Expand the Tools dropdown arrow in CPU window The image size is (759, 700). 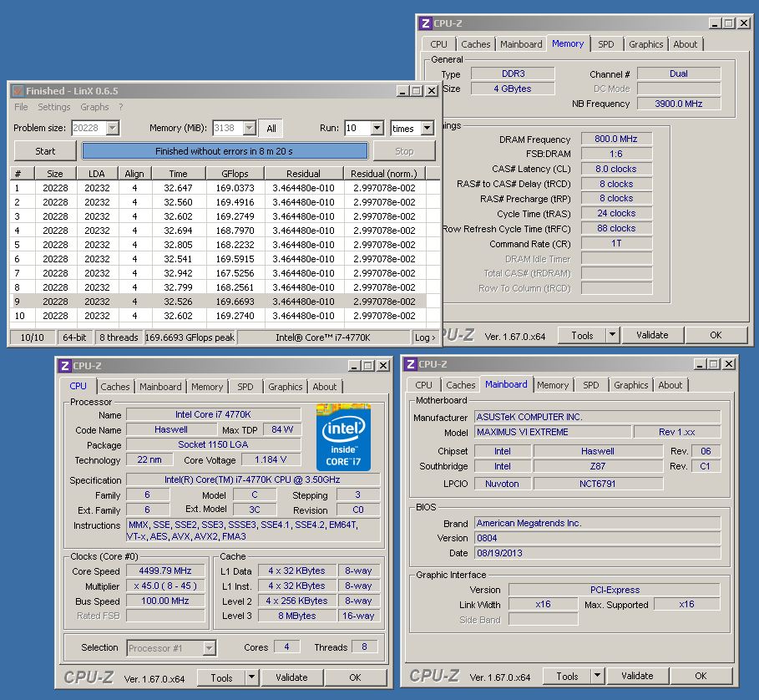coord(250,677)
